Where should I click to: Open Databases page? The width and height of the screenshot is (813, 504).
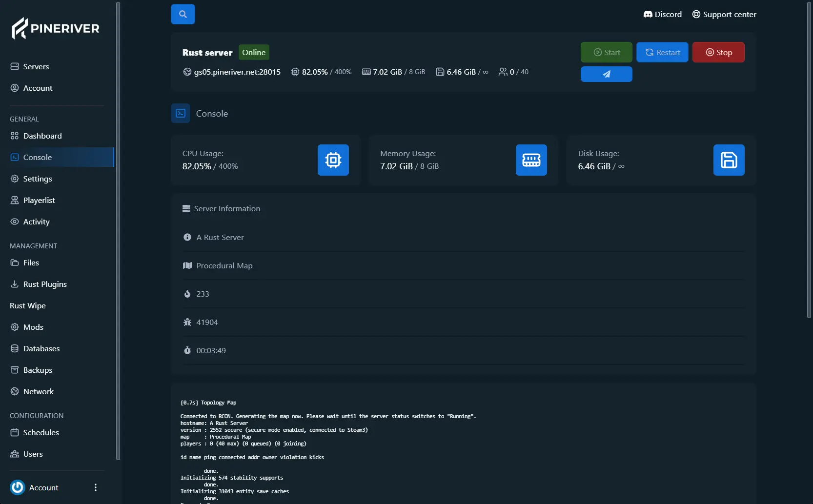click(x=57, y=348)
